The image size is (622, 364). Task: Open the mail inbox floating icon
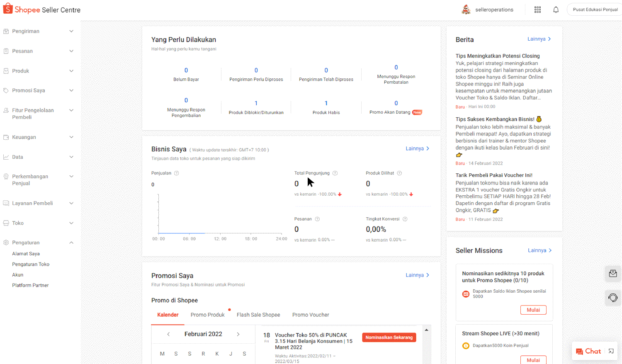(x=613, y=274)
